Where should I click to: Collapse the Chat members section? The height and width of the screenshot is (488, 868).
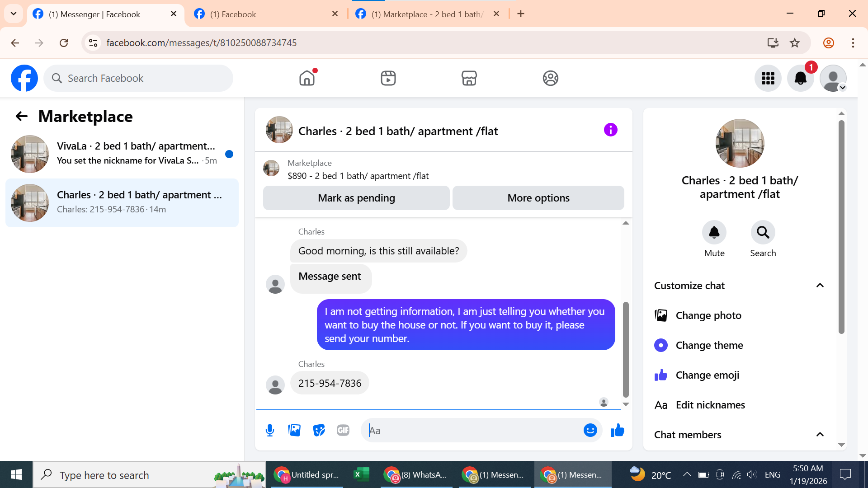(x=820, y=435)
